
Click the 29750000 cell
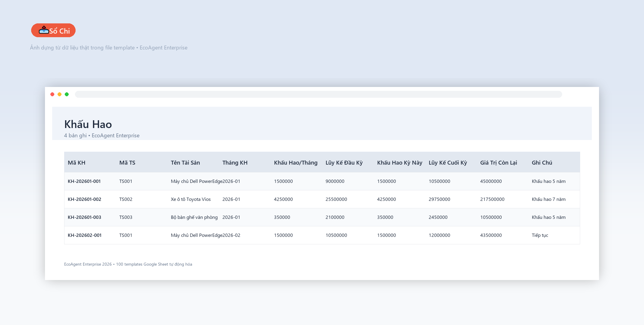pyautogui.click(x=440, y=199)
